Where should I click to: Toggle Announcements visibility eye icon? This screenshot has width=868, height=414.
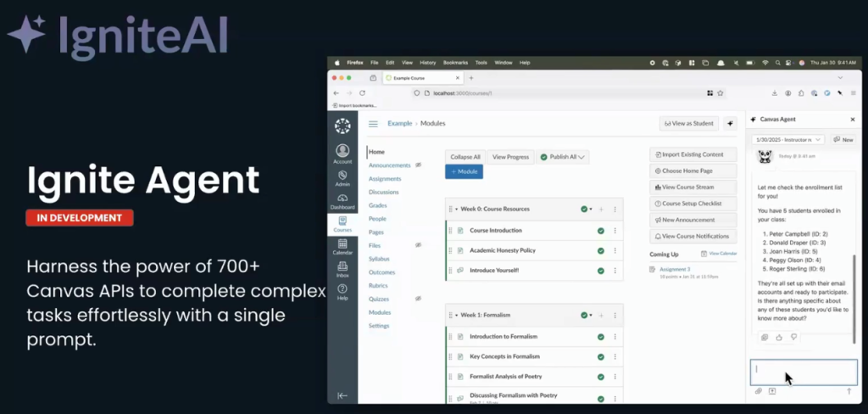pos(419,165)
